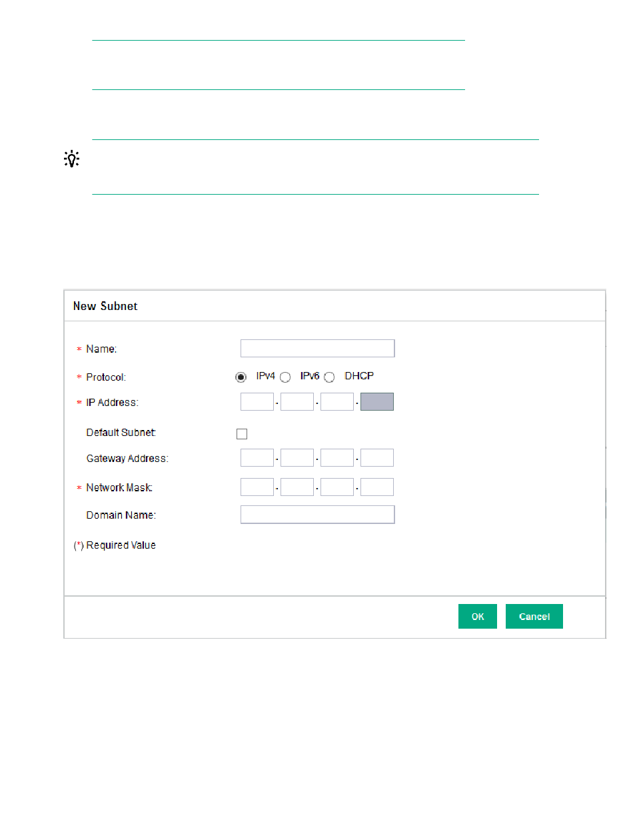Viewport: 633px width, 840px height.
Task: Click the first Network Mask octet field
Action: point(257,487)
